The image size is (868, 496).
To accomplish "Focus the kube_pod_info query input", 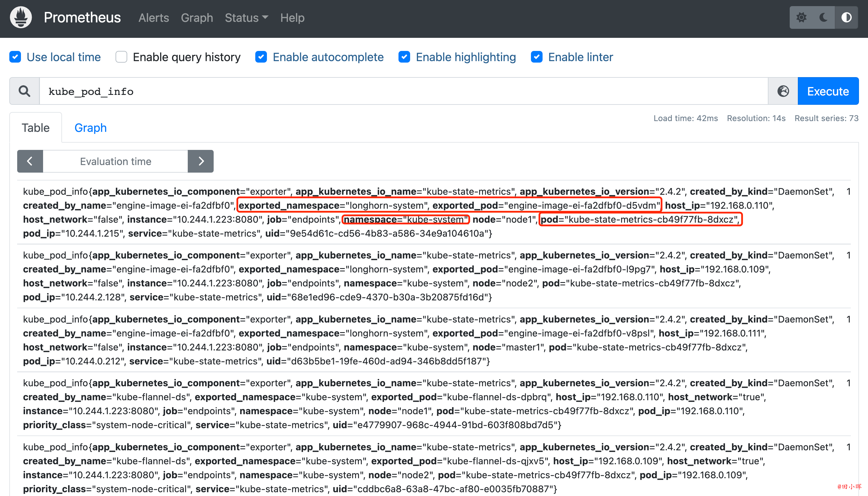I will coord(404,91).
